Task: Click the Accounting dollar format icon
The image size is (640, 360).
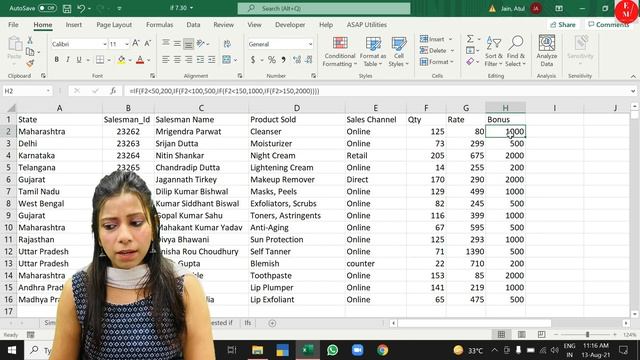Action: [253, 60]
